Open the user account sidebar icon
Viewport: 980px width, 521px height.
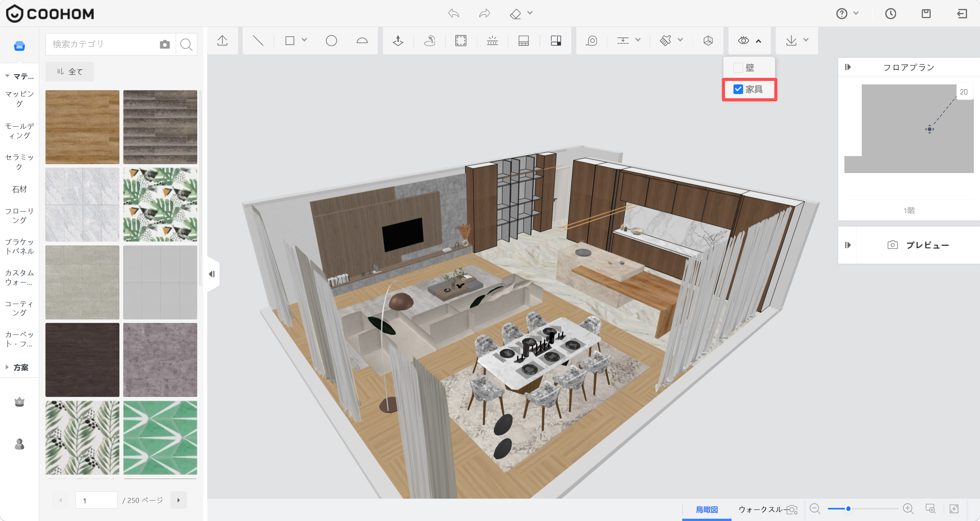coord(20,444)
